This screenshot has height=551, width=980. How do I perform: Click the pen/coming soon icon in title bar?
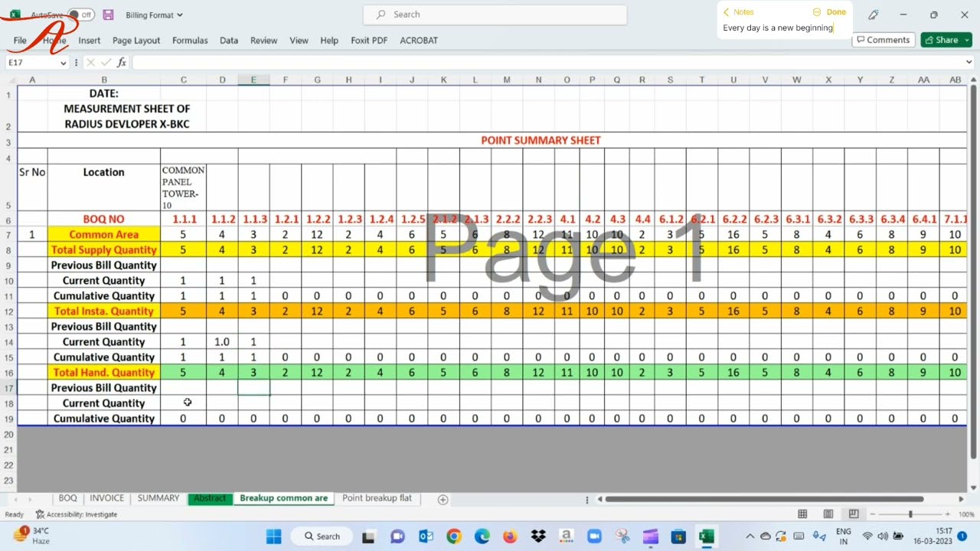point(873,15)
